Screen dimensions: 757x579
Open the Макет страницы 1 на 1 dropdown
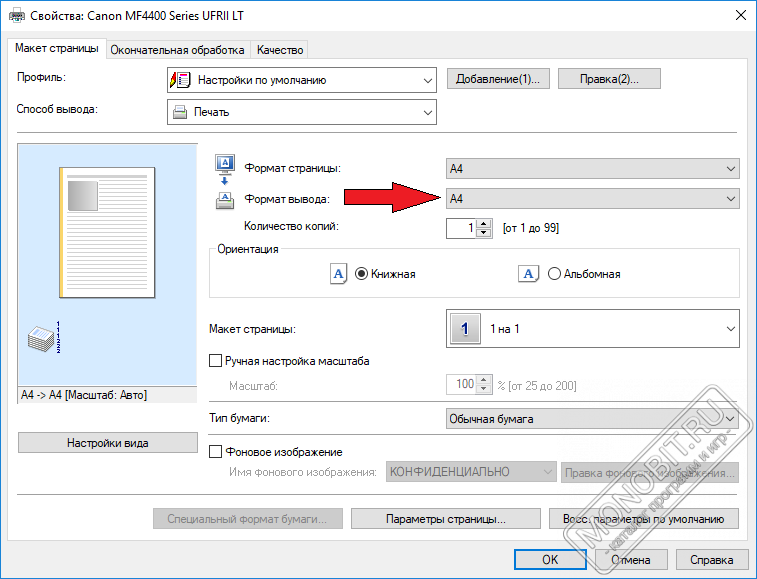pos(592,328)
